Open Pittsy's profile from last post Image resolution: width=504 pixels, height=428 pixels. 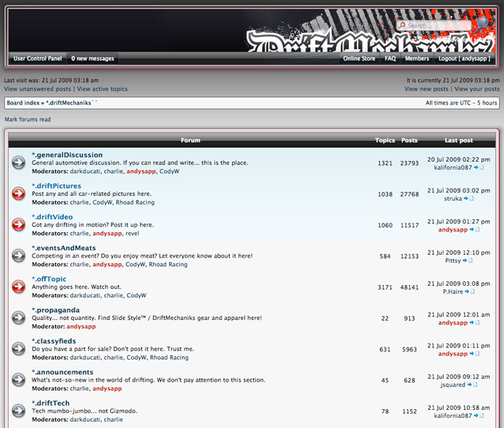[x=453, y=260]
